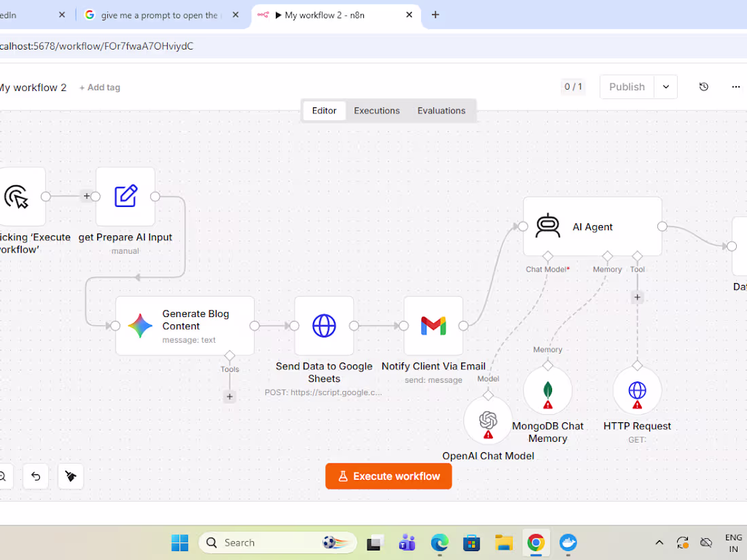Click the Windows taskbar Search box
The height and width of the screenshot is (560, 747).
tap(278, 542)
